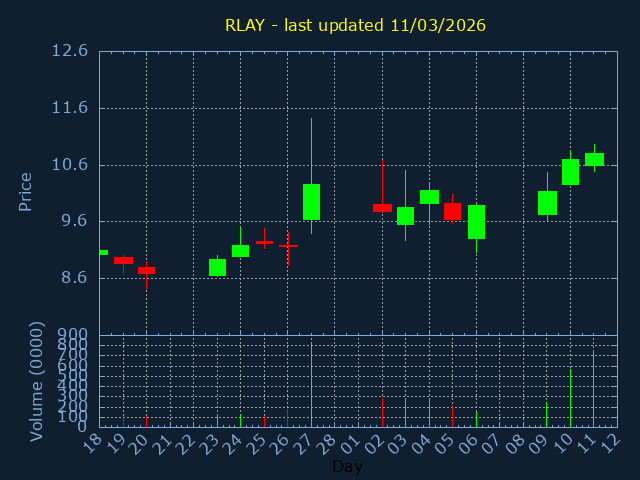The image size is (640, 480).
Task: Click the Volume (0000) axis title
Action: (37, 381)
